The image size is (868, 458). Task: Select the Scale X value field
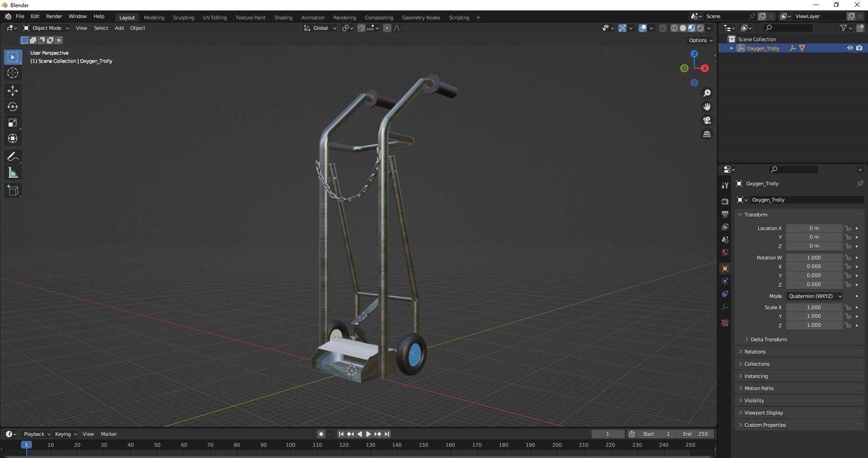point(814,307)
